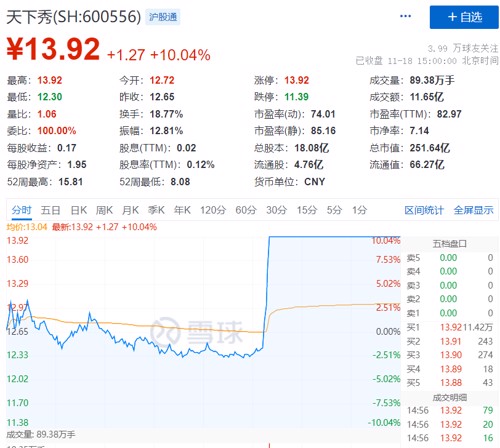Show the 1分 interval chart

coord(360,210)
